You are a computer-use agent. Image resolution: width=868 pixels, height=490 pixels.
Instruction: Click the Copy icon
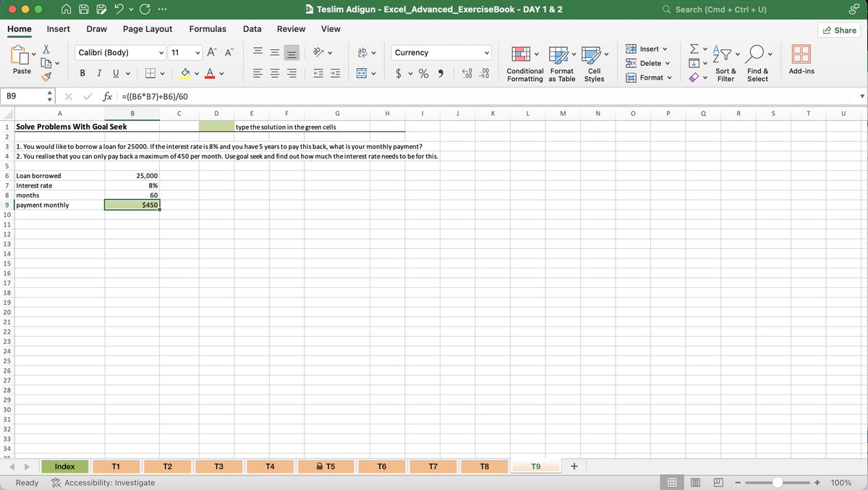[47, 62]
